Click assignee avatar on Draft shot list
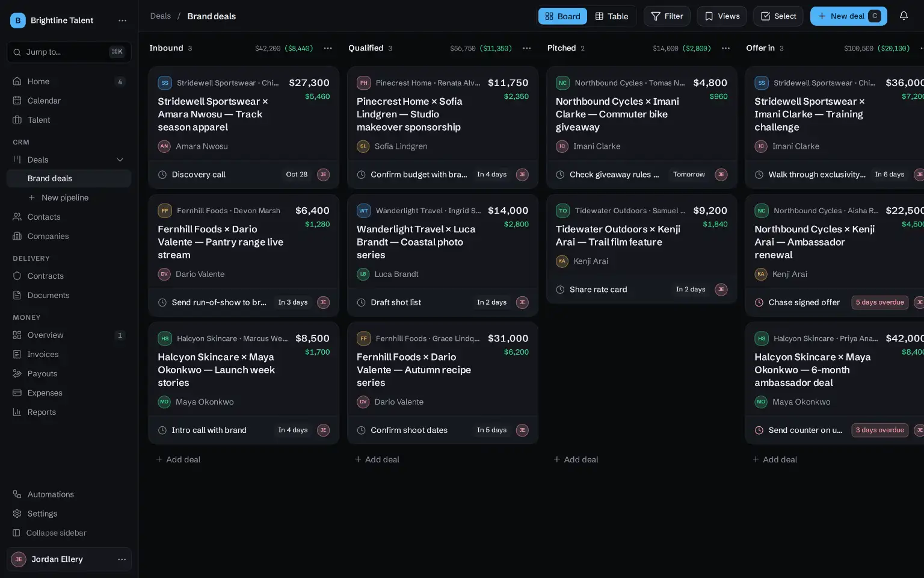The height and width of the screenshot is (578, 924). pos(522,302)
